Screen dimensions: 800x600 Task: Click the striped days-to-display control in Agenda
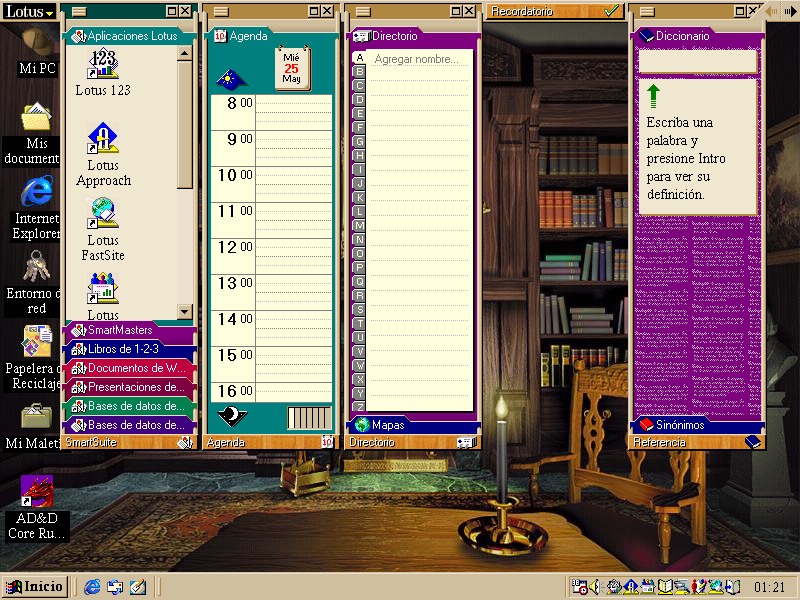pyautogui.click(x=309, y=418)
